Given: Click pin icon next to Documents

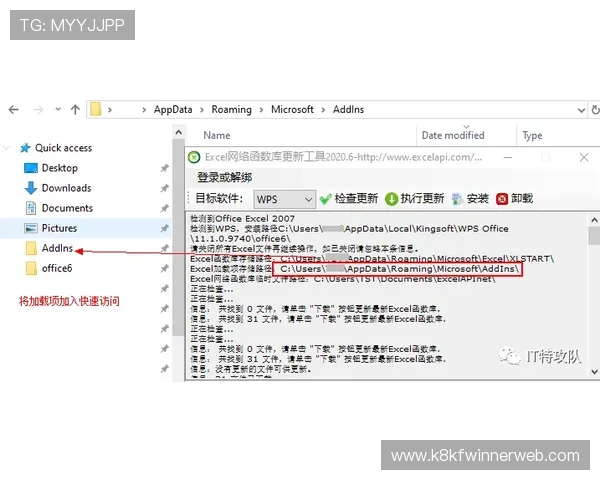Looking at the screenshot, I should click(x=165, y=208).
